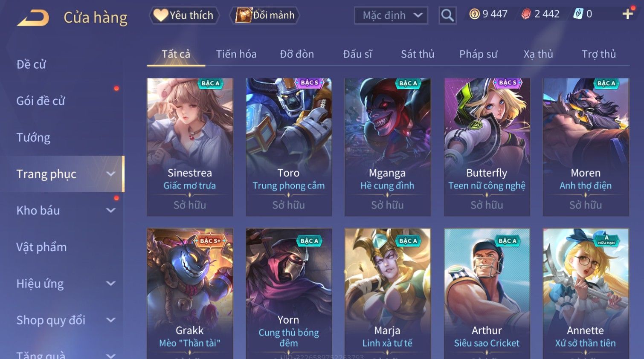The image size is (644, 359).
Task: Open Yêu thích heart favorites
Action: pyautogui.click(x=184, y=15)
